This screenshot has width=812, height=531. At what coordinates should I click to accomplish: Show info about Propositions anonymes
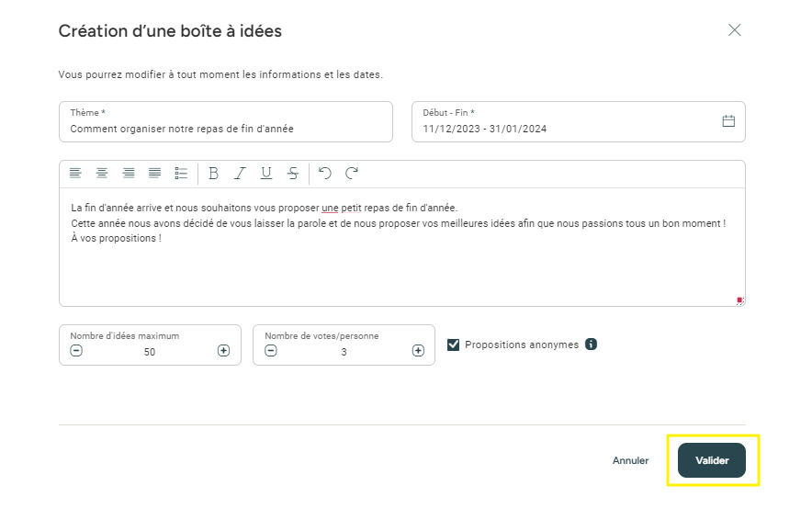point(591,344)
